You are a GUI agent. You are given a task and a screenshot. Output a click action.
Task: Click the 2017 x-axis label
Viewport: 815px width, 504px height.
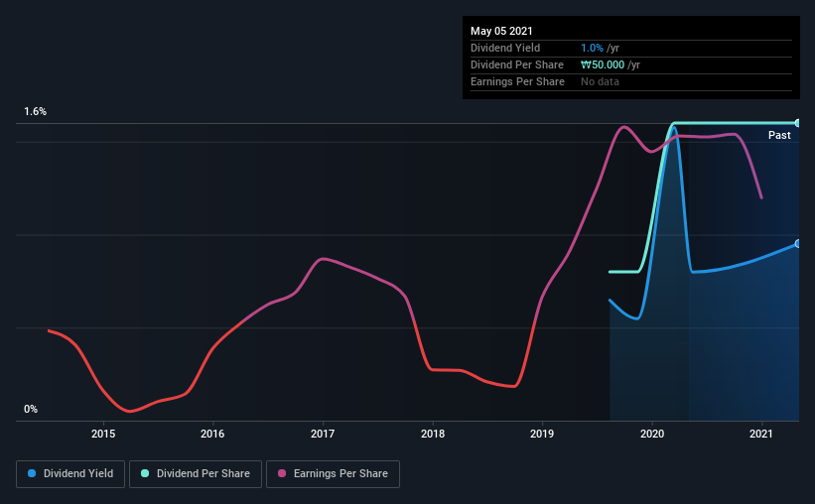pyautogui.click(x=323, y=434)
